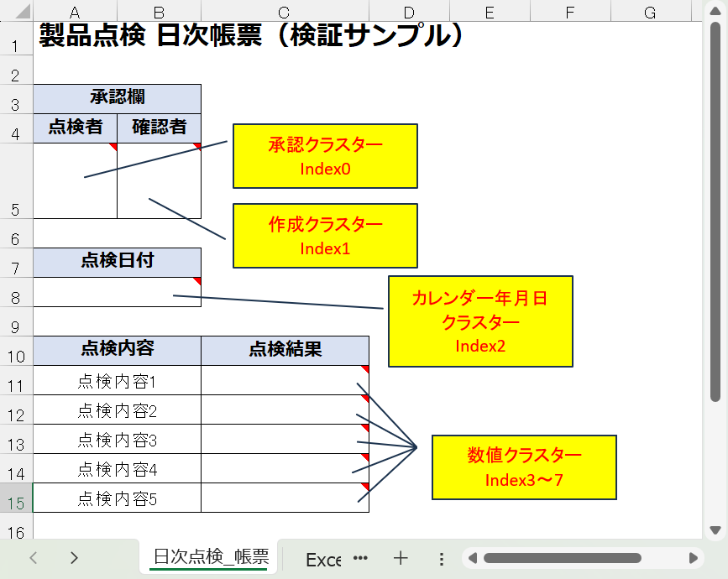Image resolution: width=728 pixels, height=579 pixels.
Task: Add a new sheet with plus icon
Action: tap(401, 558)
